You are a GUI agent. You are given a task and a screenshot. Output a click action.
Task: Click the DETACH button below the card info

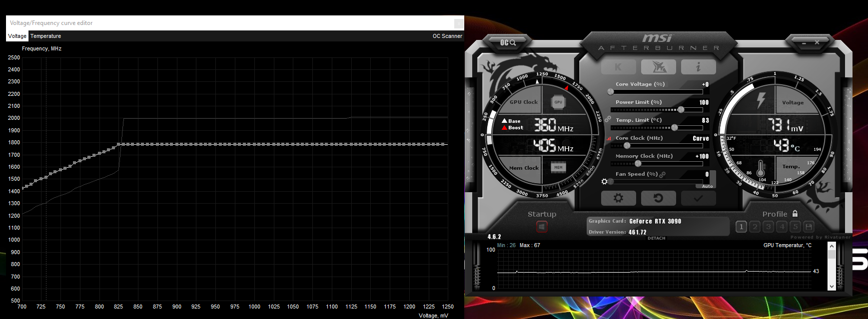click(656, 238)
